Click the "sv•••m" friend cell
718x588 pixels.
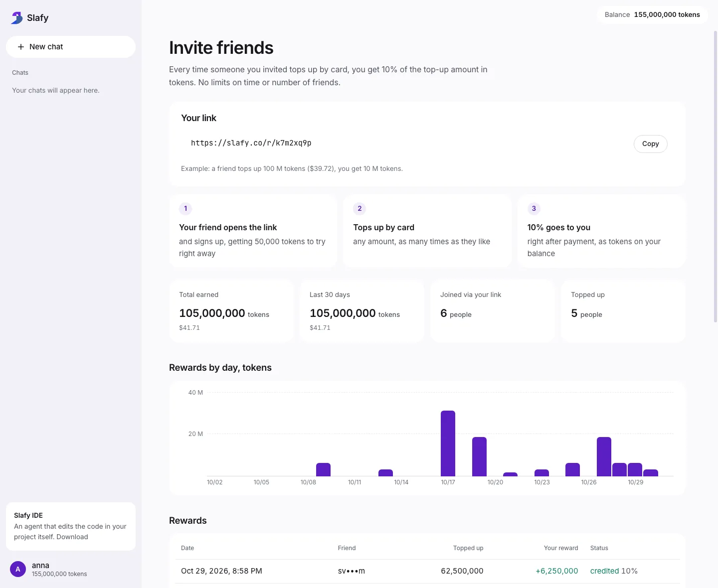352,571
